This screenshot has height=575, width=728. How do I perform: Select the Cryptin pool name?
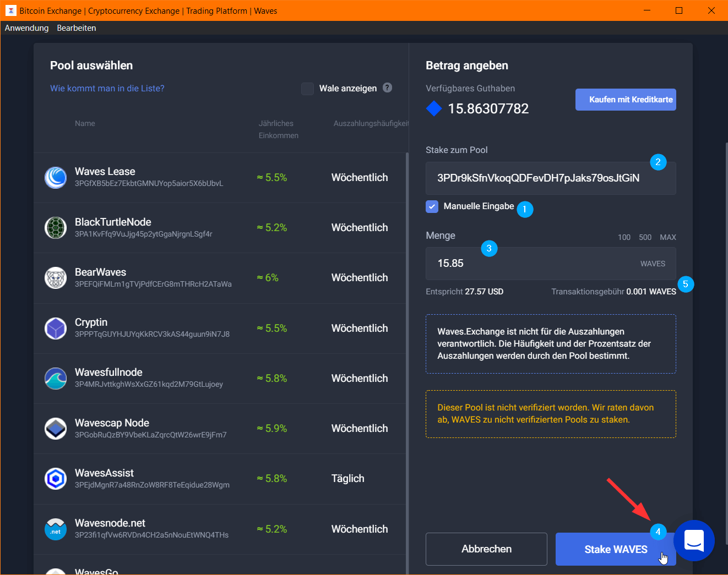[x=91, y=322]
